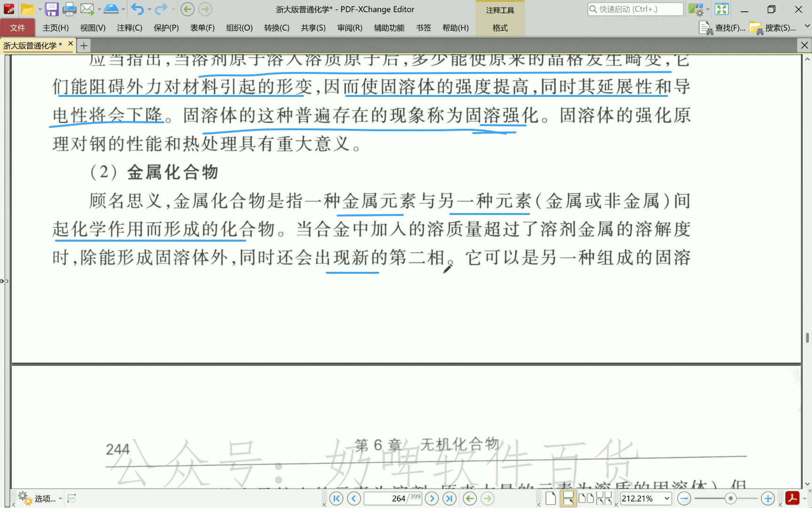The height and width of the screenshot is (508, 812).
Task: Go to next view with top grey arrow
Action: click(x=205, y=9)
